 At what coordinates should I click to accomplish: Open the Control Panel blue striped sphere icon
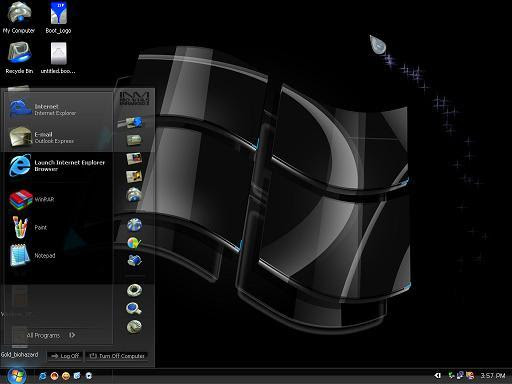point(135,225)
